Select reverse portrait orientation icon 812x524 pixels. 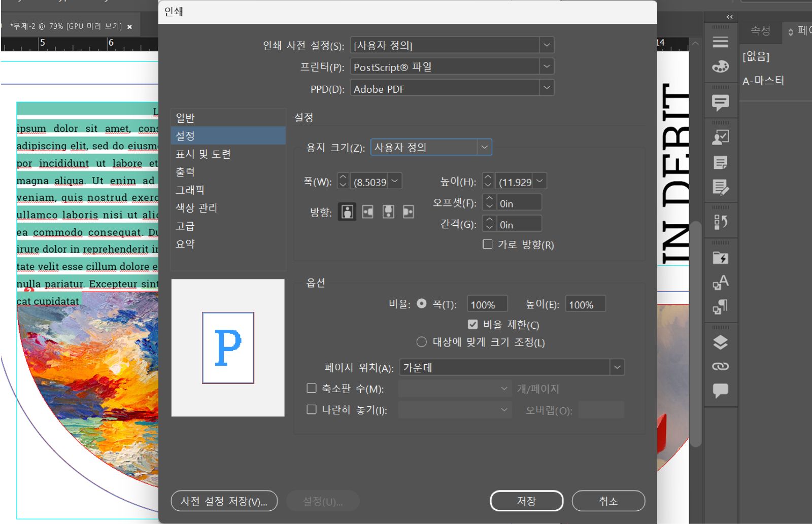(388, 212)
